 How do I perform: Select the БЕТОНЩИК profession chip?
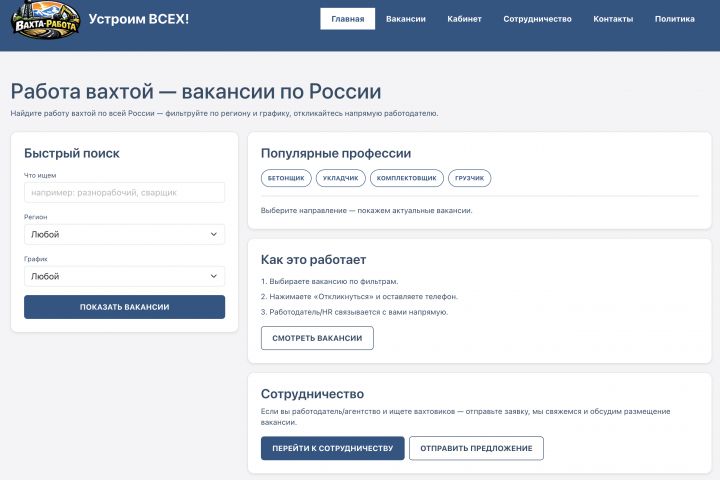point(286,178)
